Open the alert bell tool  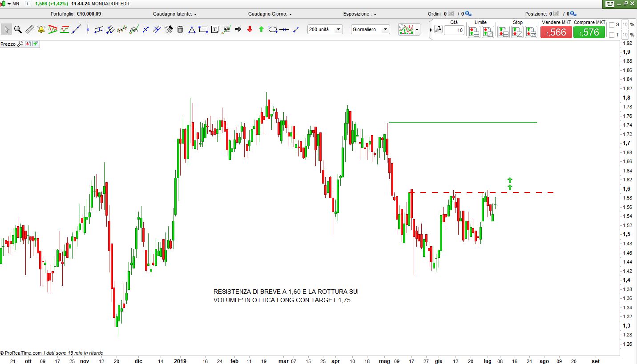(x=41, y=30)
